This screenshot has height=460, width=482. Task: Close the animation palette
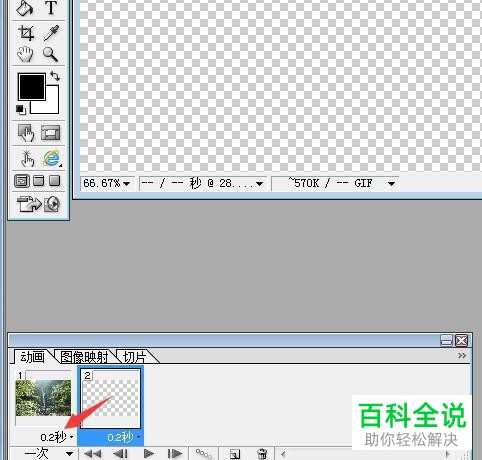[x=462, y=341]
